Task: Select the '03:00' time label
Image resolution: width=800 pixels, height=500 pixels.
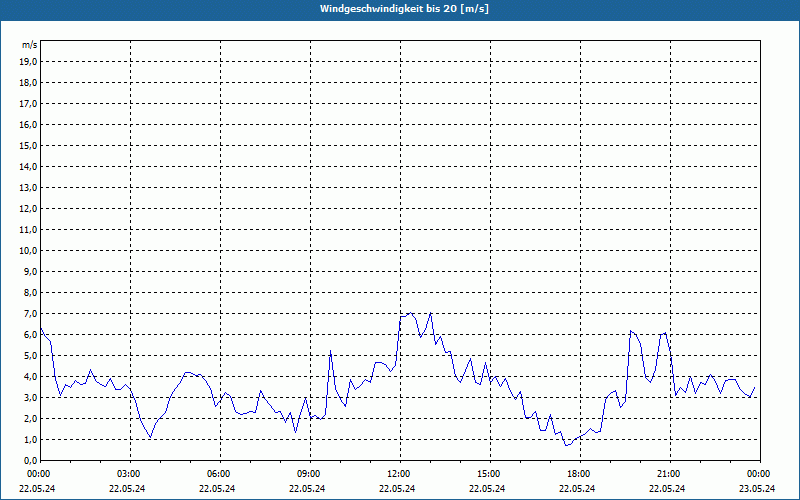Action: 129,474
